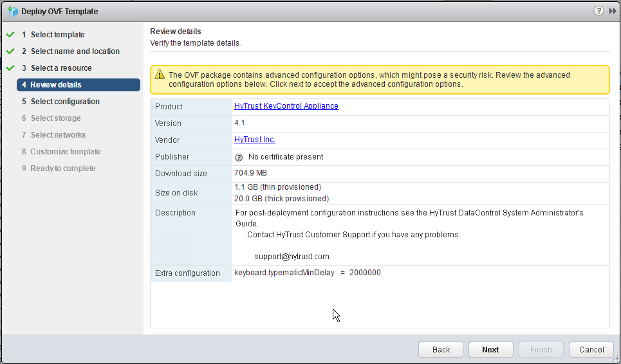Jump to step 5 Select configuration

click(x=64, y=102)
